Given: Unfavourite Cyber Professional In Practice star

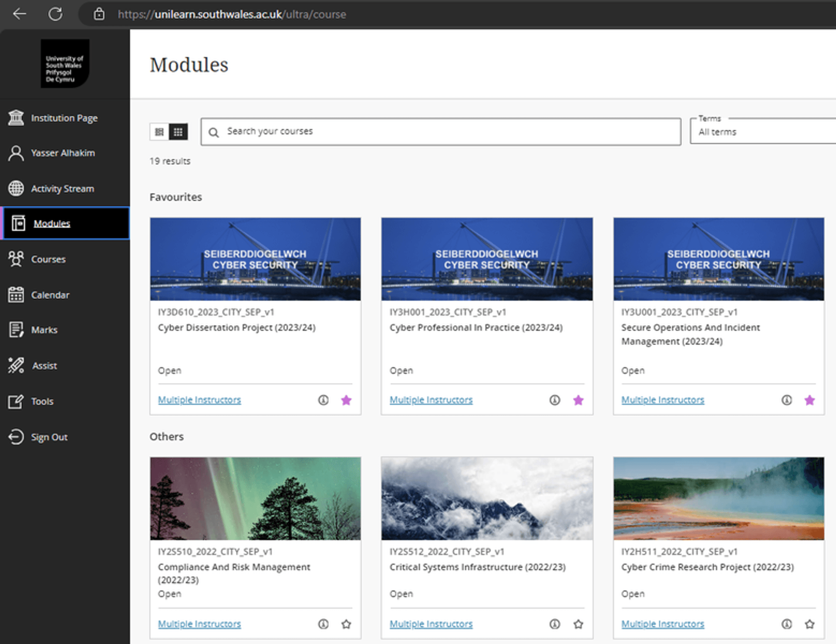Looking at the screenshot, I should (578, 400).
